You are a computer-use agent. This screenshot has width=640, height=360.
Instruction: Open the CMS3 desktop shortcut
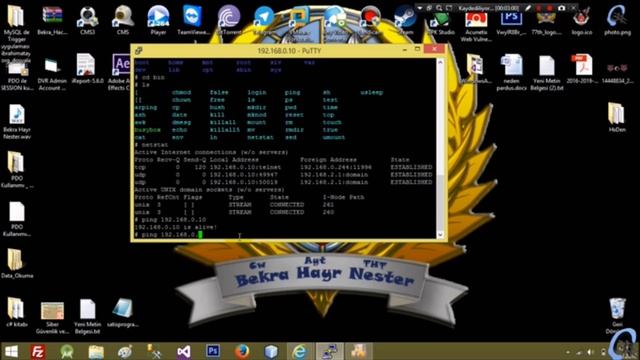click(88, 20)
